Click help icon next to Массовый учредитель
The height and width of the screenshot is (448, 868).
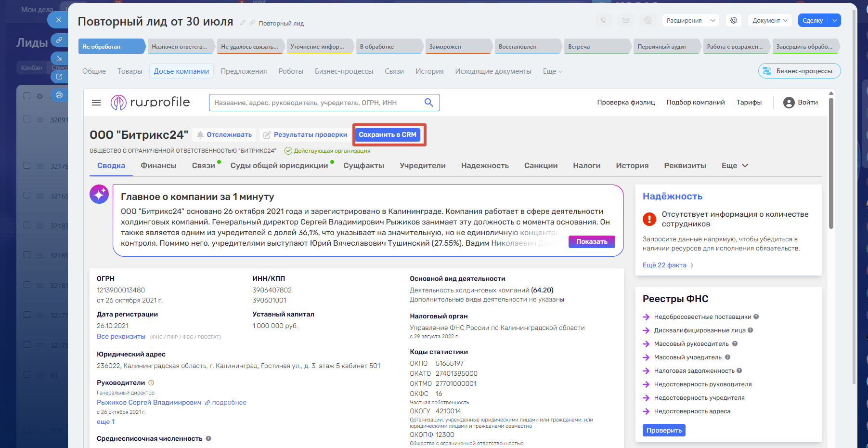point(727,357)
